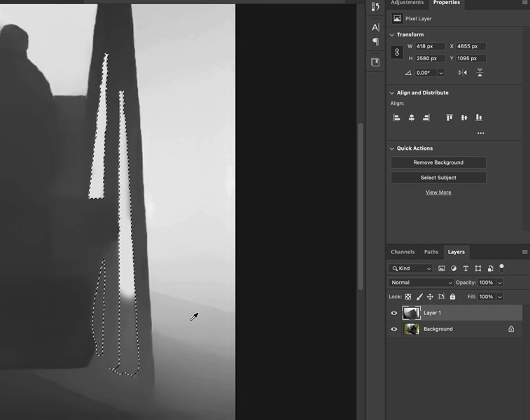Select the Layer 1 thumbnail

(x=412, y=313)
